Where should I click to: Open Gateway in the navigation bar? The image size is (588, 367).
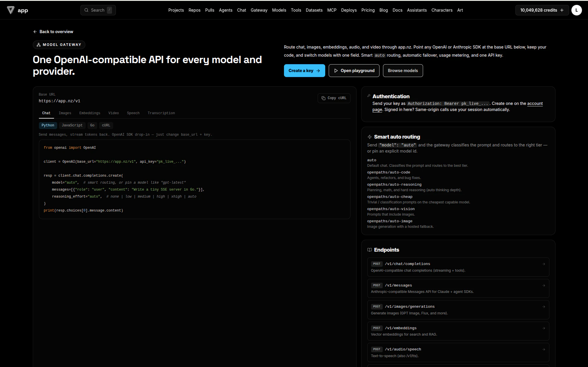coord(259,10)
